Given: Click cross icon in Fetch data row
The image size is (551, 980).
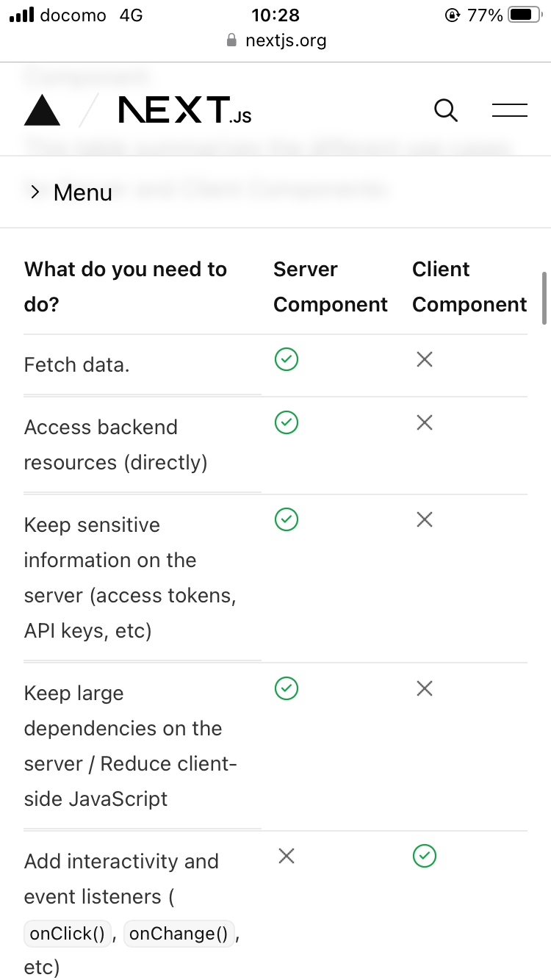Looking at the screenshot, I should coord(425,359).
